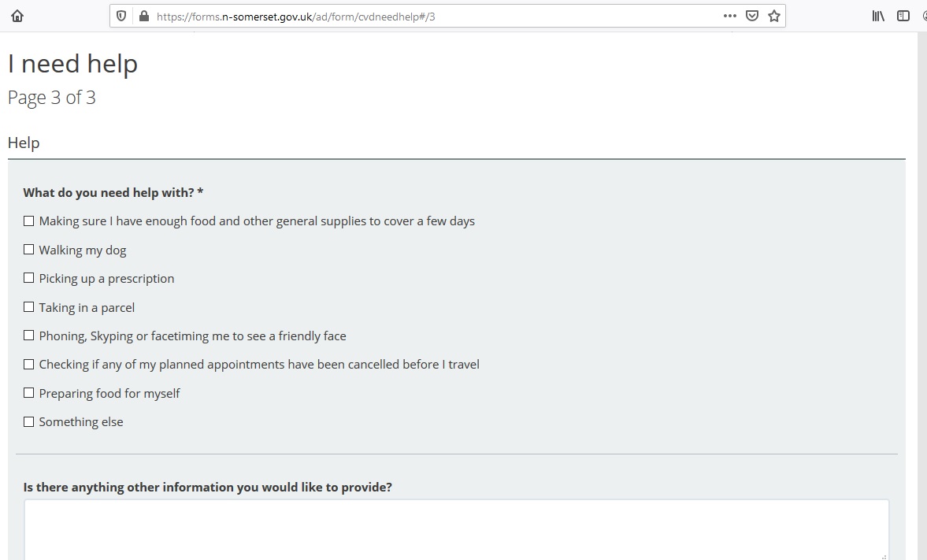This screenshot has height=560, width=927.
Task: Select the 'Preparing food for myself' checkbox
Action: point(29,393)
